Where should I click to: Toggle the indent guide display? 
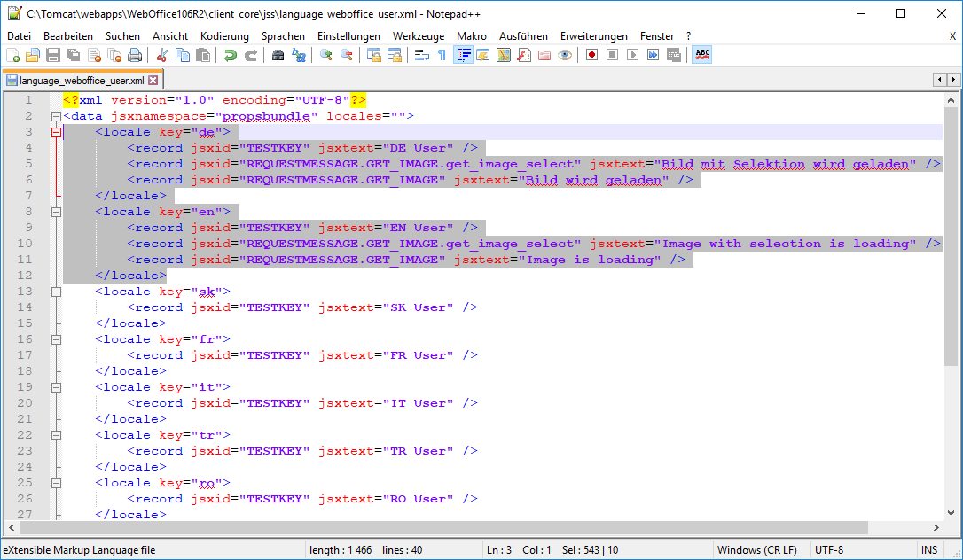(x=462, y=54)
